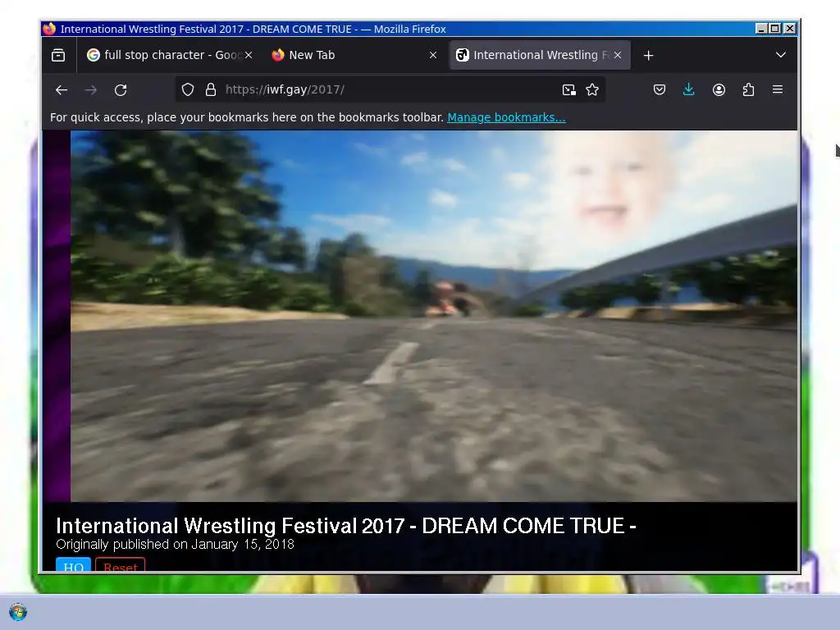The height and width of the screenshot is (630, 840).
Task: Open the Extensions panel
Action: pos(748,89)
